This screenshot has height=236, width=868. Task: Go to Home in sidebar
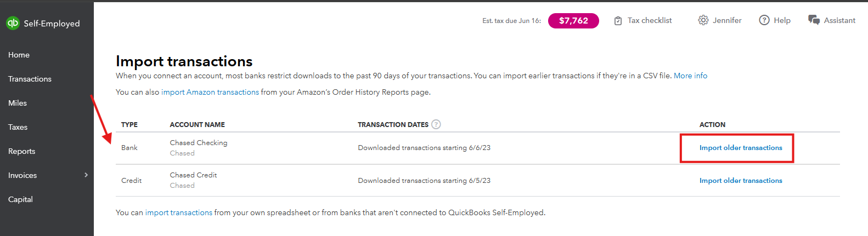pyautogui.click(x=19, y=55)
